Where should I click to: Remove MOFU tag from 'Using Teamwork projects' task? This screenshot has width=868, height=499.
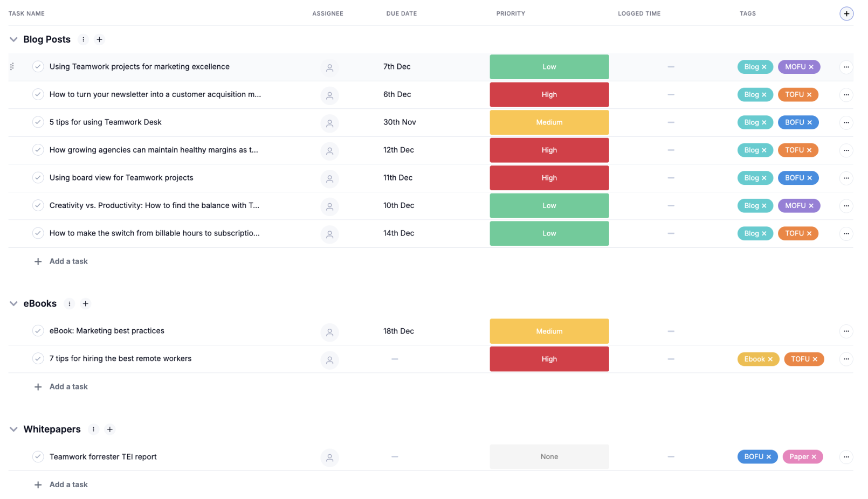pyautogui.click(x=811, y=67)
